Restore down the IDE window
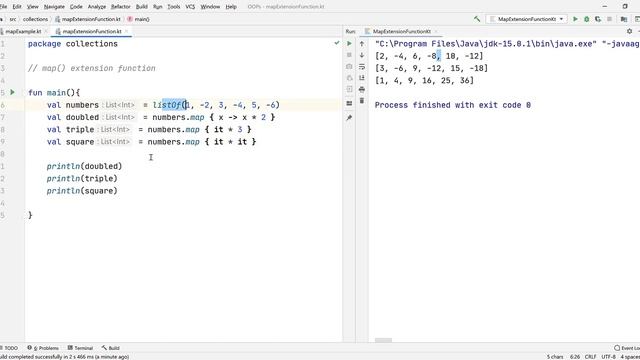Screen dimensions: 640x360 [625, 7]
